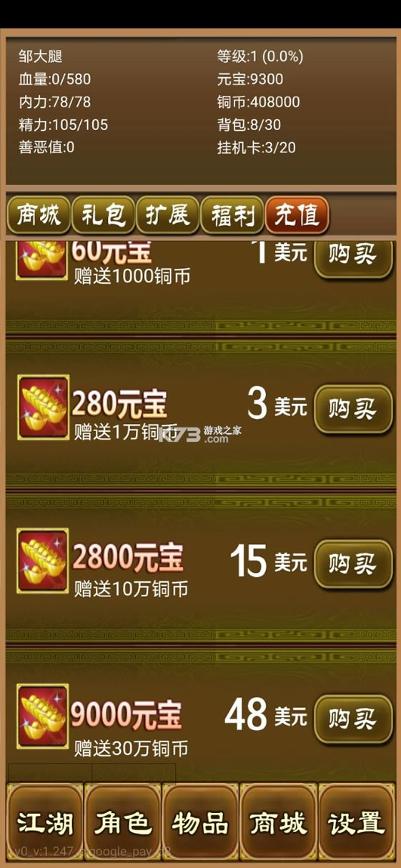Tap the gold ingot icon for 60元宝
The image size is (401, 868).
[42, 257]
